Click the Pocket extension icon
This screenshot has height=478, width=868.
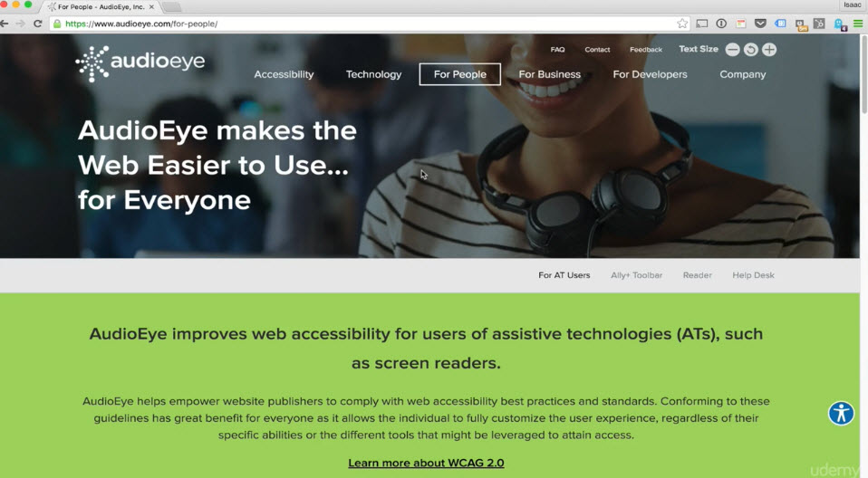tap(760, 24)
